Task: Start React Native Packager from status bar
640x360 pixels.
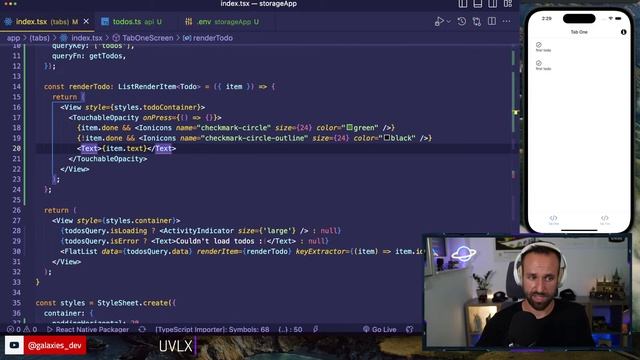Action: [x=88, y=329]
